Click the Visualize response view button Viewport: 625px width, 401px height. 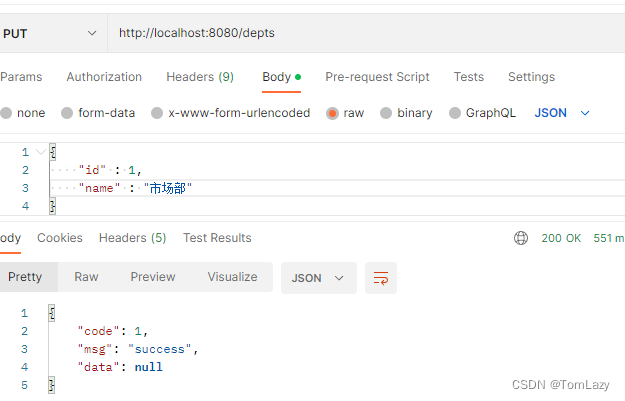232,277
